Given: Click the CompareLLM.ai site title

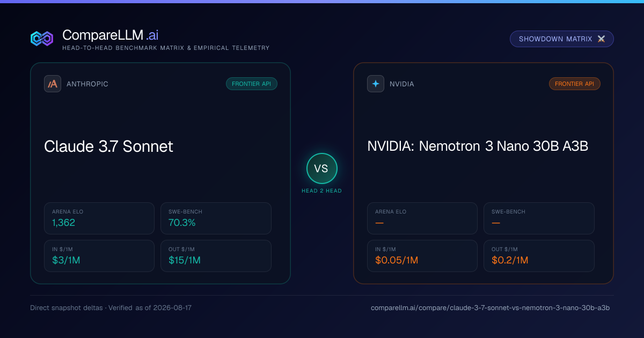Looking at the screenshot, I should coord(110,35).
